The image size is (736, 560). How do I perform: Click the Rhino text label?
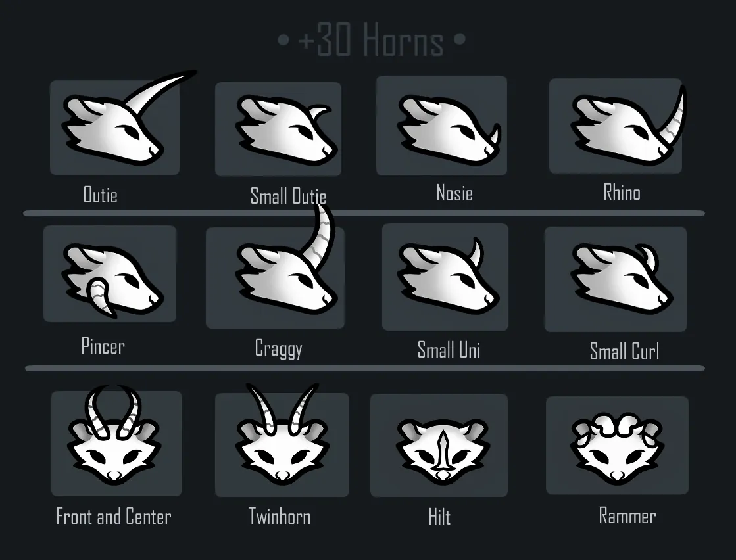[622, 193]
